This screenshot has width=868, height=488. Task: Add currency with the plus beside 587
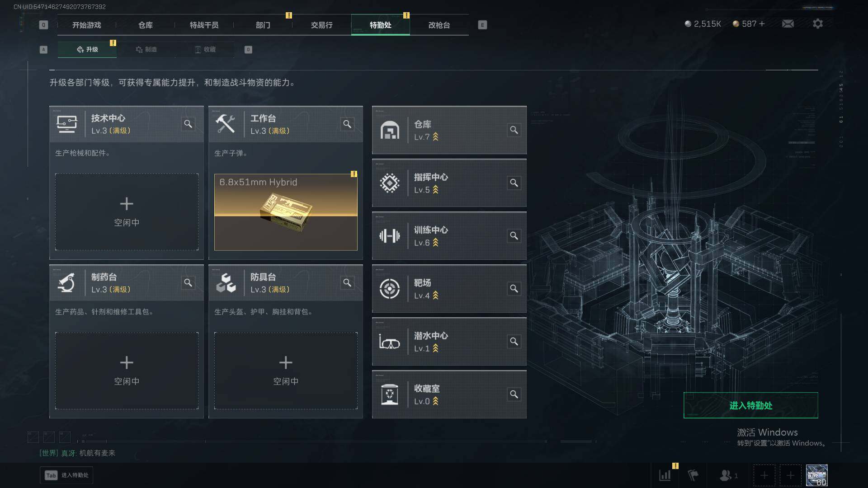point(762,23)
